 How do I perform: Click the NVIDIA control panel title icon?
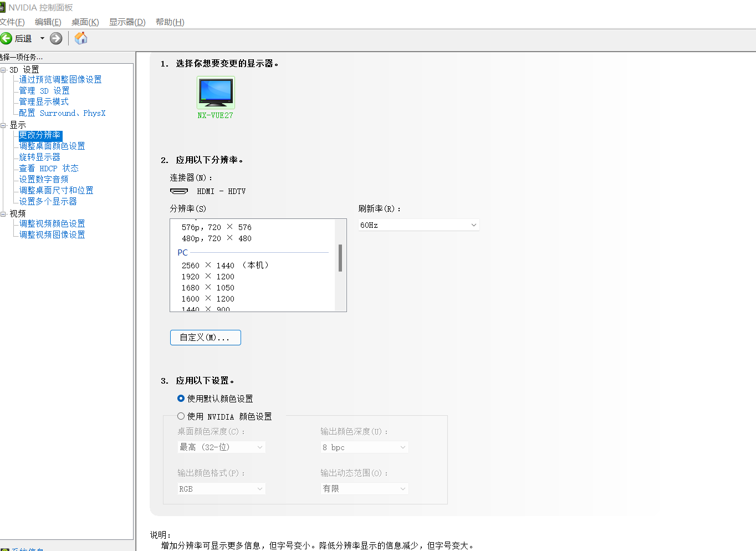(2, 7)
